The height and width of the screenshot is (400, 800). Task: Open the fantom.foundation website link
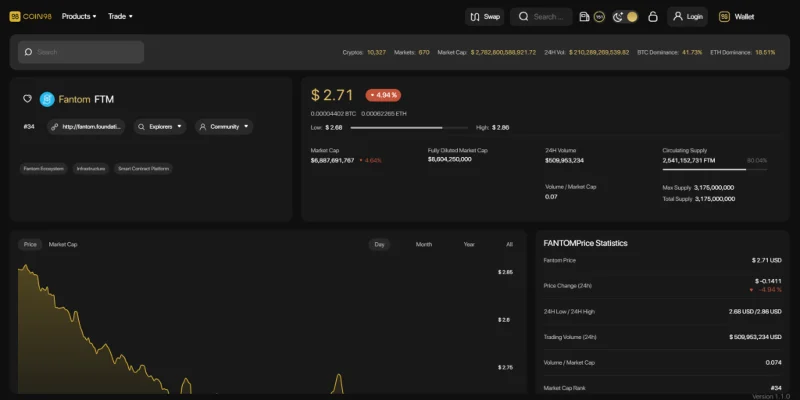pyautogui.click(x=86, y=127)
